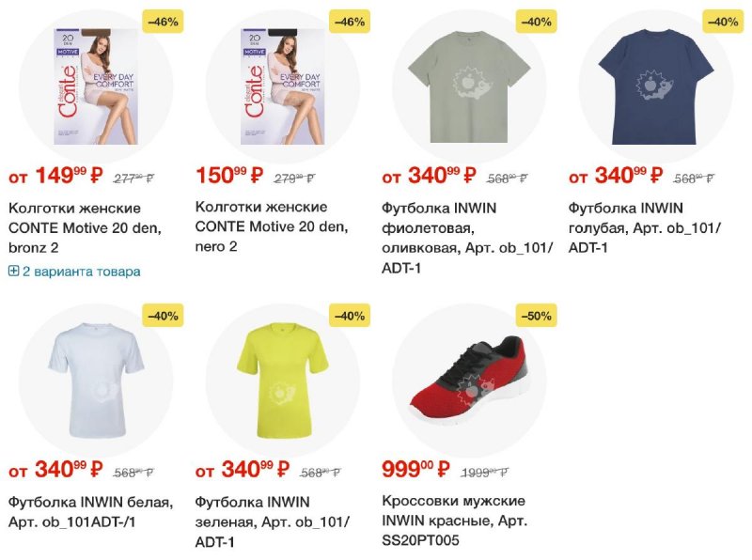Open CONTE Motive bronz 2 tights image

[x=96, y=86]
